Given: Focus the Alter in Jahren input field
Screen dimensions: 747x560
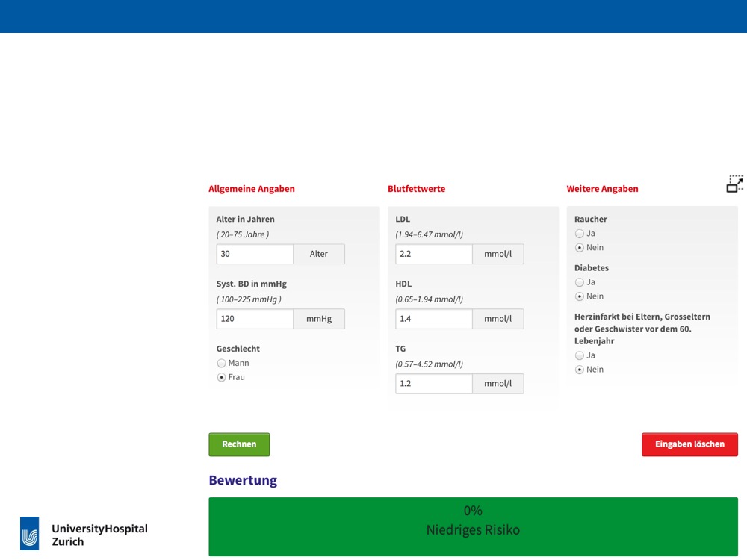Looking at the screenshot, I should (255, 255).
